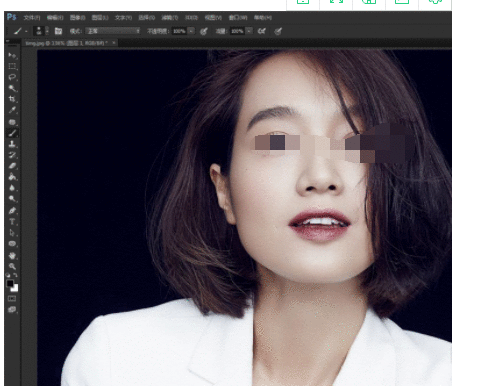Click the opacity percentage field
Screen dimensions: 478x386
tap(179, 31)
